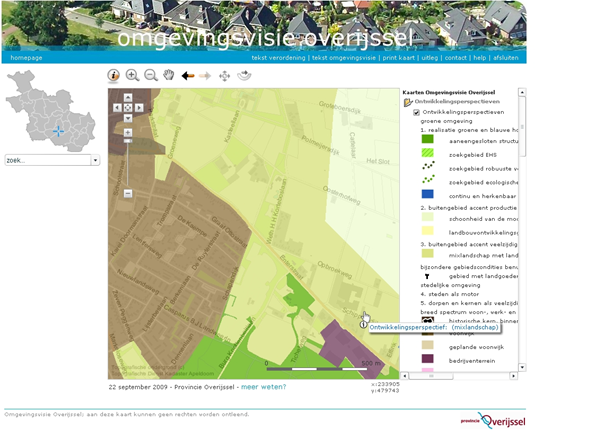Click the full extent arrows icon
The height and width of the screenshot is (431, 605).
point(224,75)
